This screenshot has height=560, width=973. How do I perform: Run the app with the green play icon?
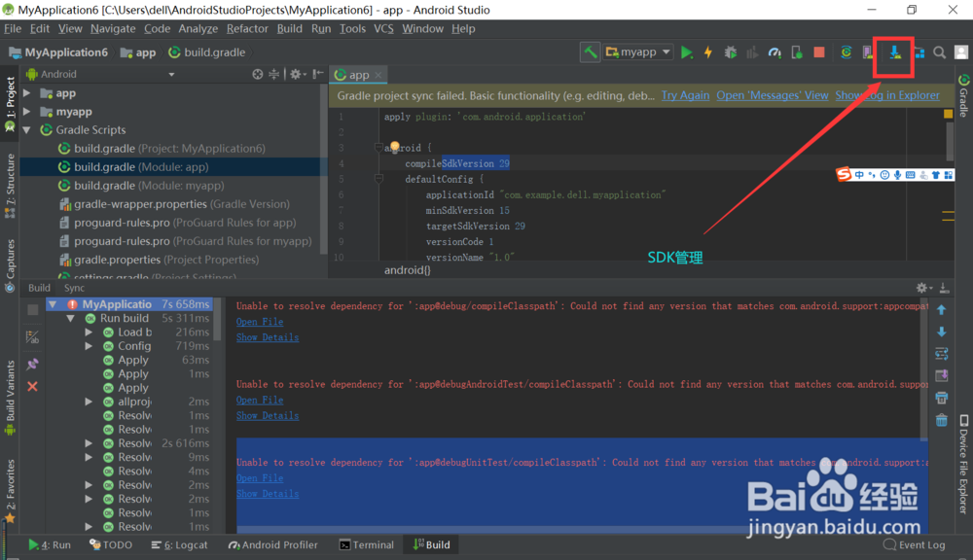pyautogui.click(x=686, y=52)
